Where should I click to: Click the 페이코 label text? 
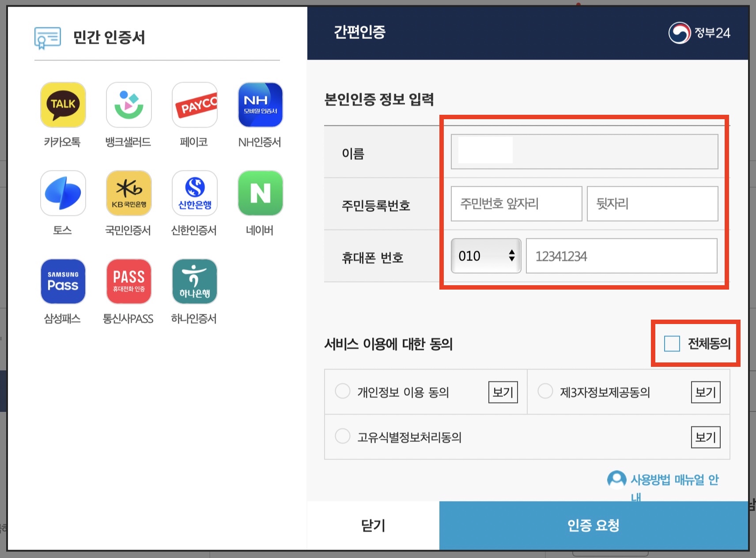click(x=194, y=142)
